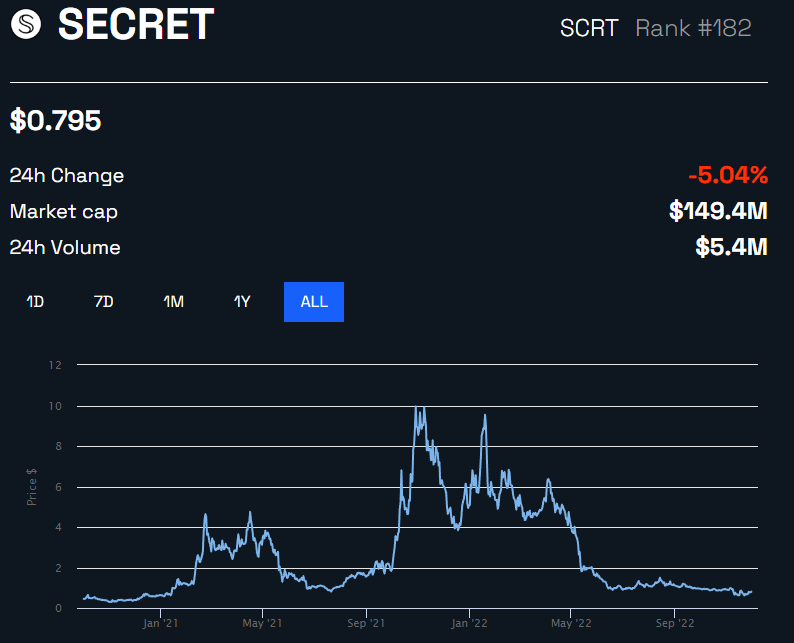
Task: Click the Price $ axis title
Action: (32, 487)
